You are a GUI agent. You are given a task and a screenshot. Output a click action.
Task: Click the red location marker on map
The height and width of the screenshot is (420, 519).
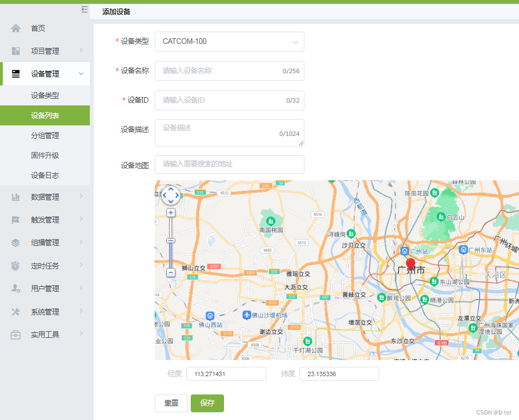pyautogui.click(x=410, y=265)
